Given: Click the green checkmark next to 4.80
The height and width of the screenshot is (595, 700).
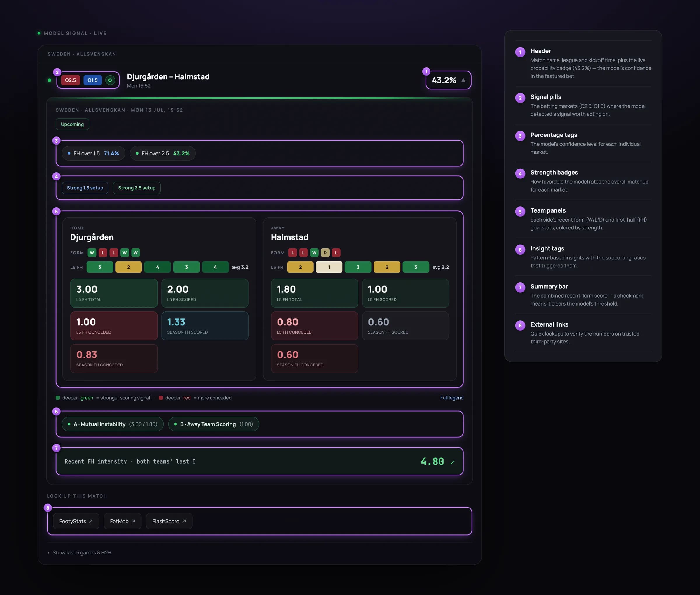Looking at the screenshot, I should click(452, 462).
